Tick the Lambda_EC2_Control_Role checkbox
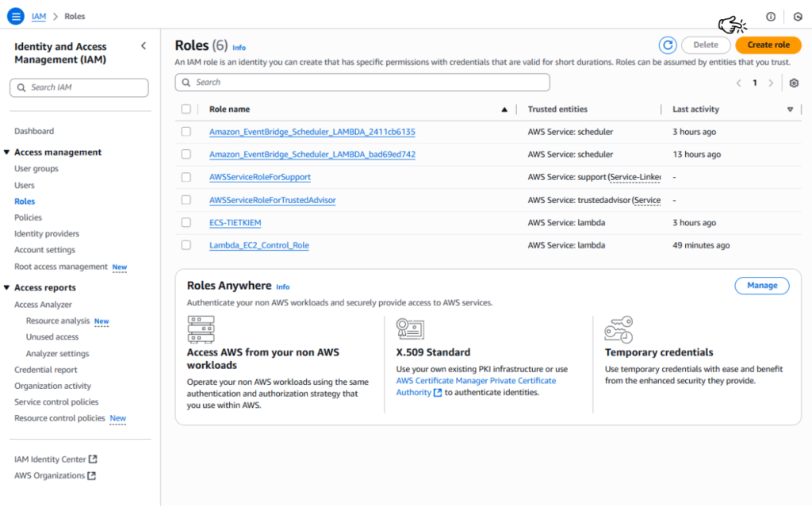This screenshot has width=812, height=511. (186, 245)
